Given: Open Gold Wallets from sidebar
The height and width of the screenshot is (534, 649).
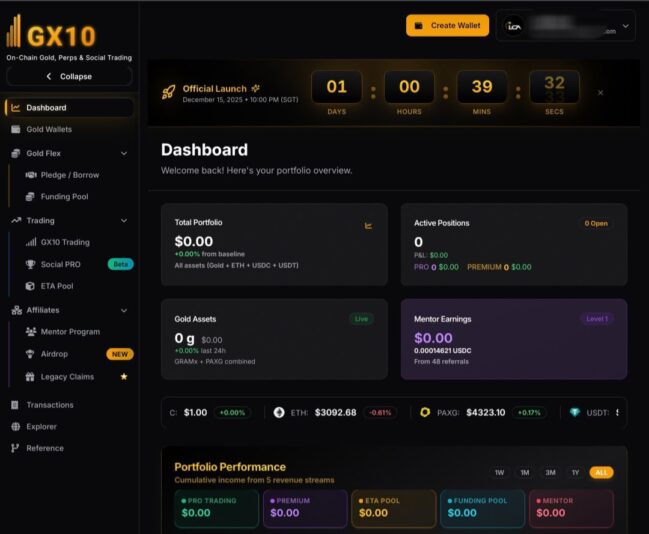Looking at the screenshot, I should 48,130.
